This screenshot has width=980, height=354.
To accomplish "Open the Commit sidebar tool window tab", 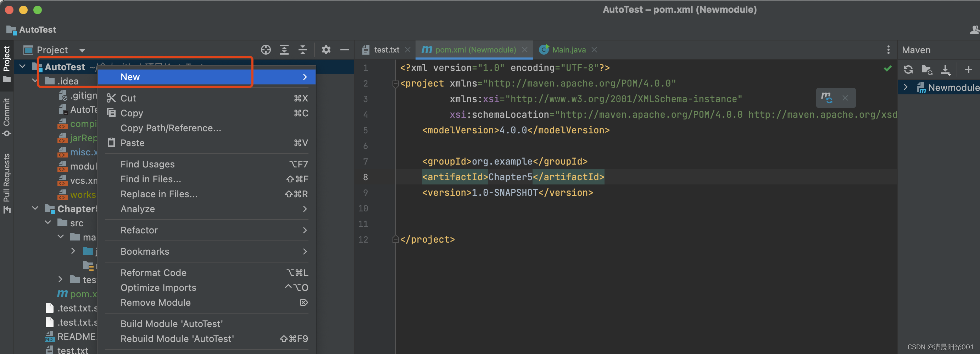I will pyautogui.click(x=6, y=117).
